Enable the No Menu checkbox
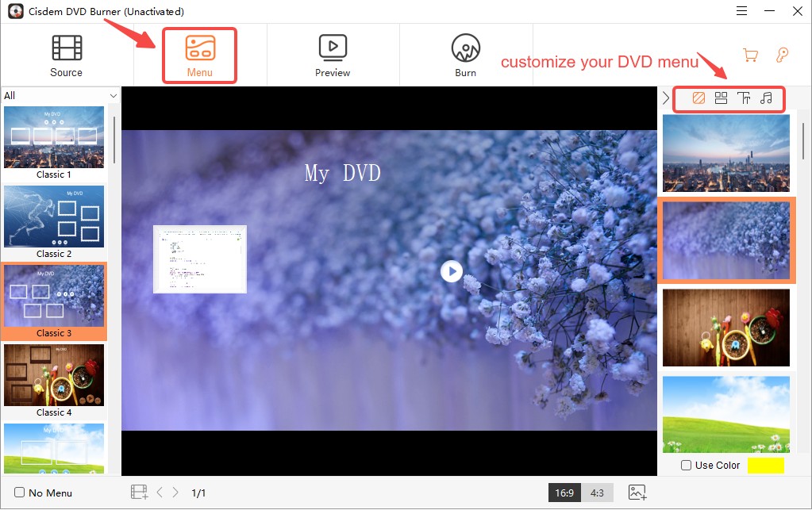Screen dimensions: 812x510 (20, 493)
